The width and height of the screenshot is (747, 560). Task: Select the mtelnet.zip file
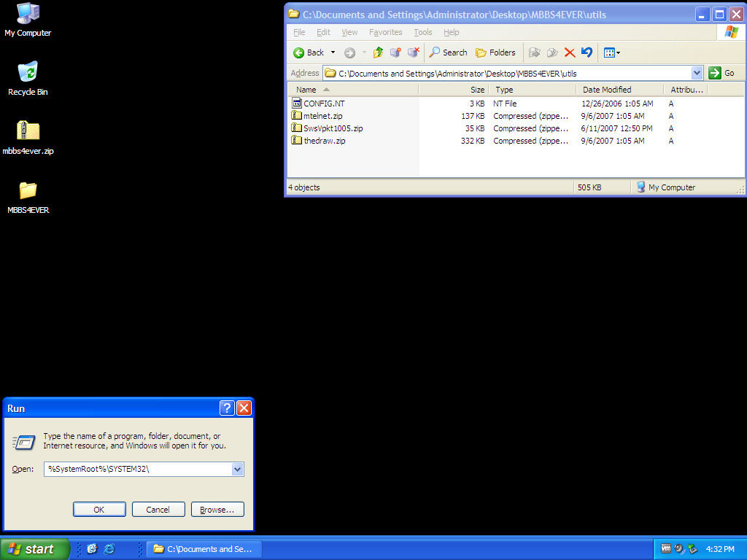click(322, 116)
